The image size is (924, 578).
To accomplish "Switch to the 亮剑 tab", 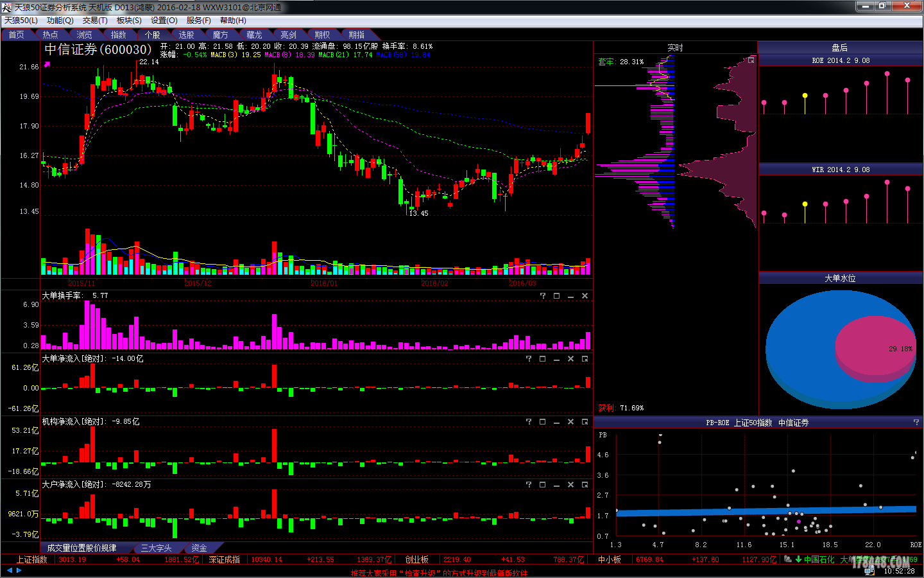I will coord(289,35).
